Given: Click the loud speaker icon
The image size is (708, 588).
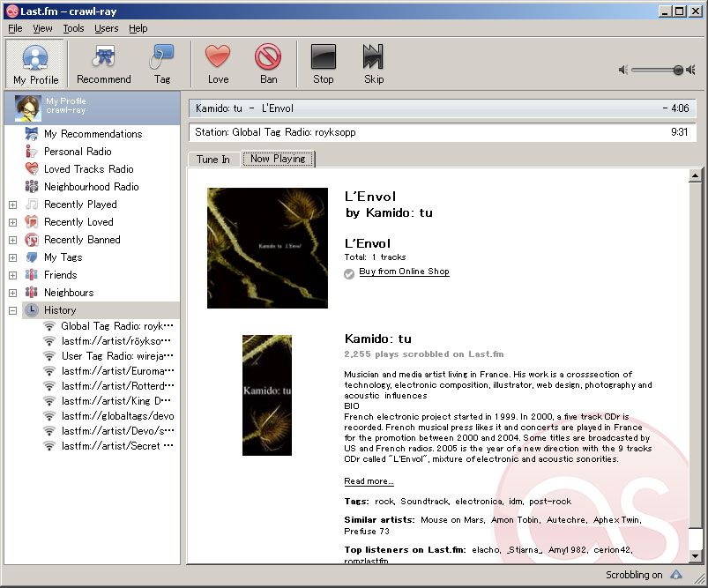Looking at the screenshot, I should pyautogui.click(x=690, y=70).
